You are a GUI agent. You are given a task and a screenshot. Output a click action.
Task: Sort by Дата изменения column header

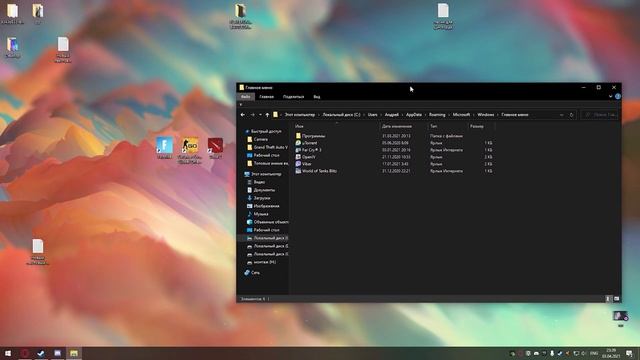tap(397, 127)
